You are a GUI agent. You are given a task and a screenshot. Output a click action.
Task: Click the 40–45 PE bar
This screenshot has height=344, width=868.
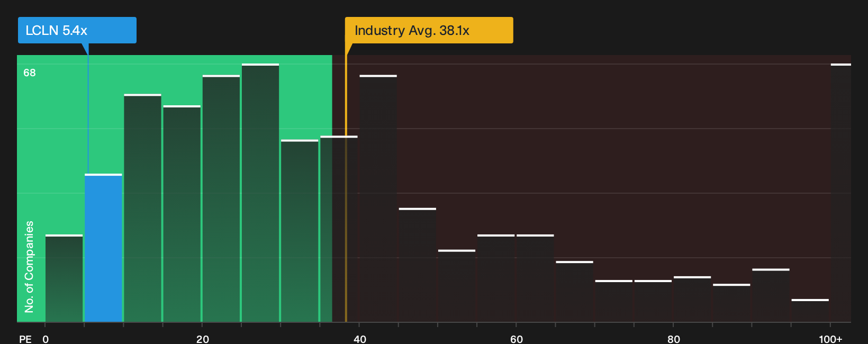click(x=378, y=198)
